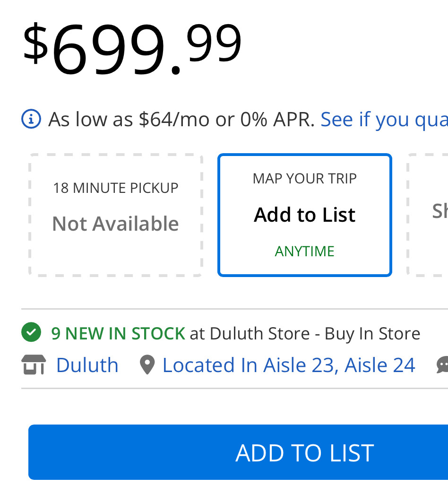Click the 'MAP YOUR TRIP' heading
Image resolution: width=448 pixels, height=486 pixels.
click(x=305, y=179)
